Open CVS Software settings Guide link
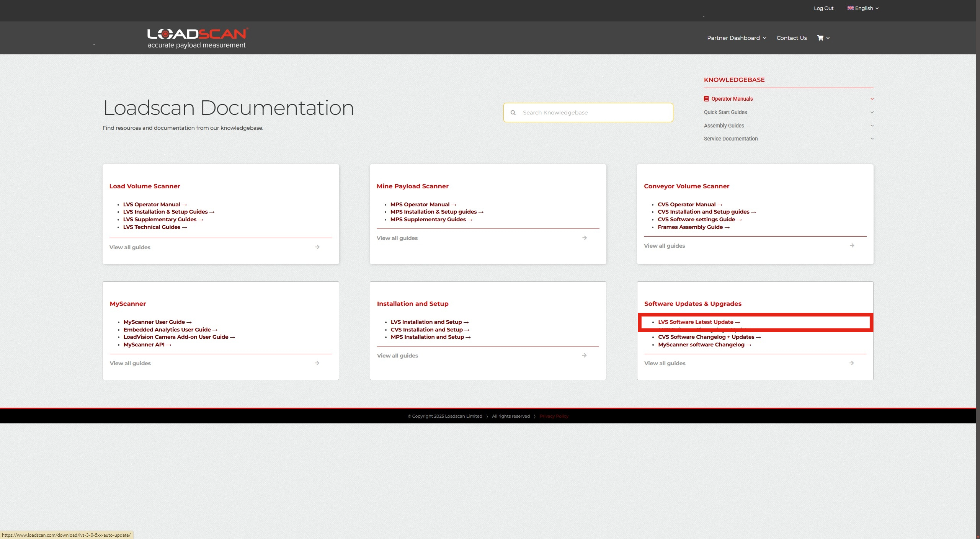Screen dimensions: 980x539 coord(700,219)
